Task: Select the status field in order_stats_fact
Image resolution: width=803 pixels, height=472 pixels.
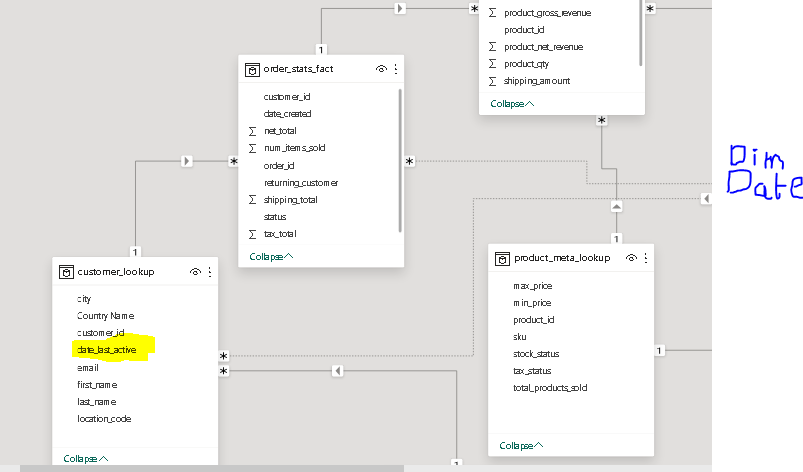Action: click(275, 217)
